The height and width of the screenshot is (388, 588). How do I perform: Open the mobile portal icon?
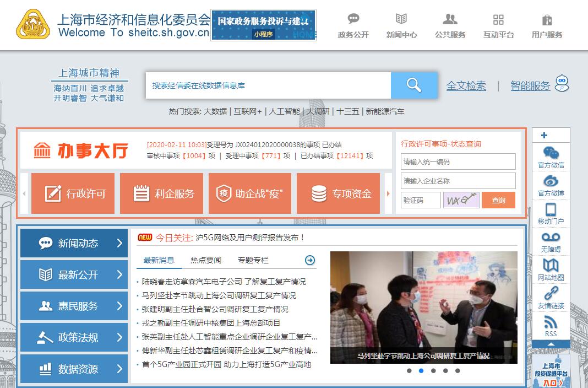coord(551,210)
